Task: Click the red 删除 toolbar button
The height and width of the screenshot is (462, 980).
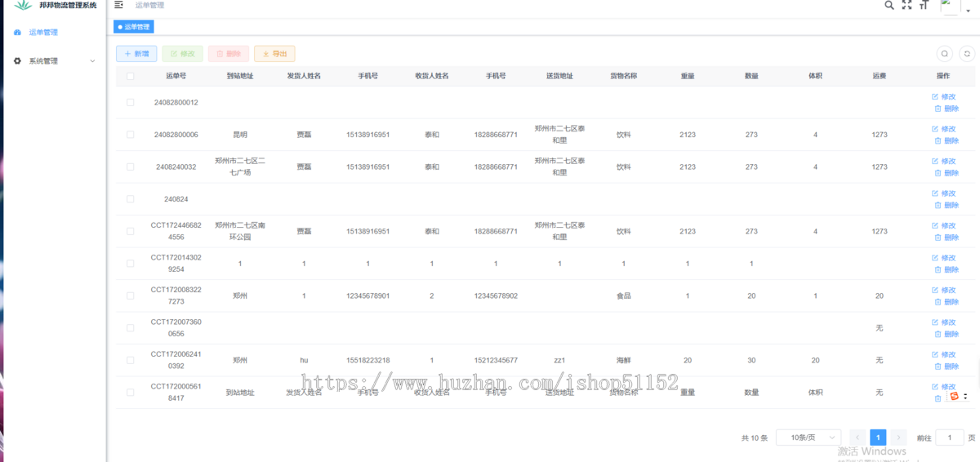Action: 229,54
